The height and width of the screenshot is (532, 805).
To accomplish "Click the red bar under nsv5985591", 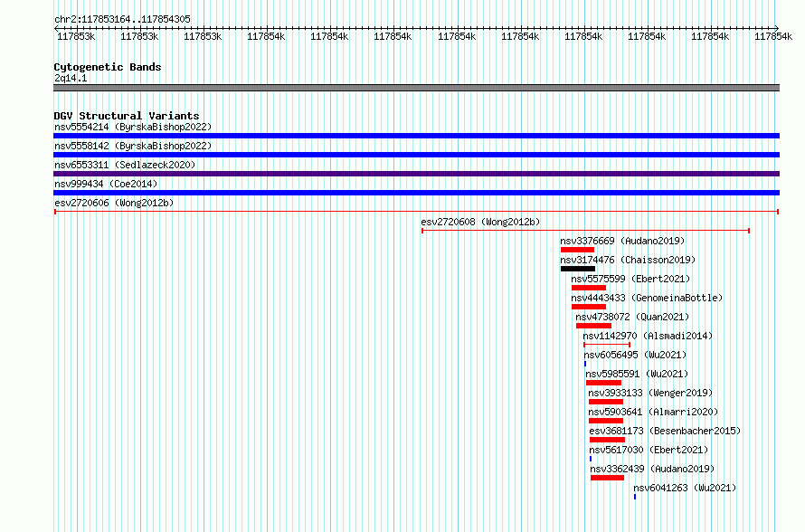I will (603, 383).
